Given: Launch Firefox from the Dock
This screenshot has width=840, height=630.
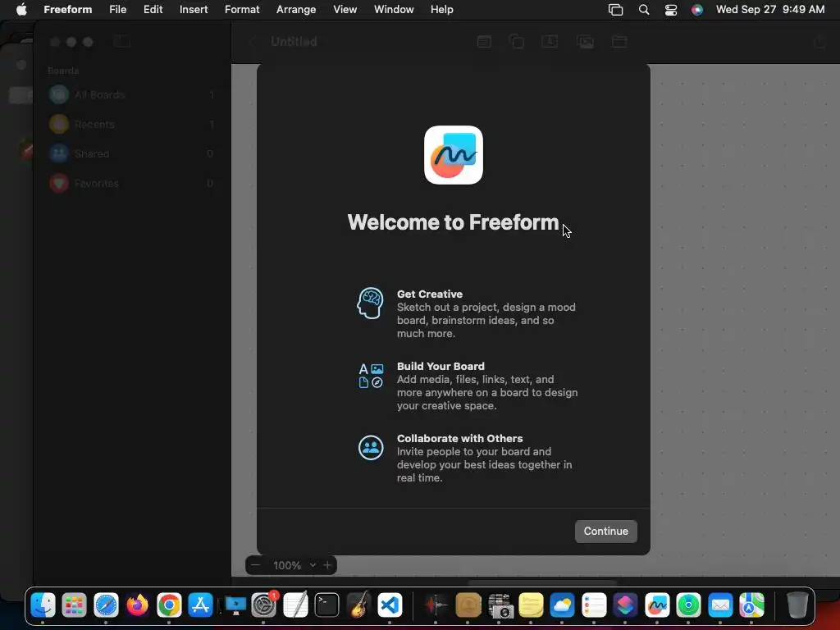Looking at the screenshot, I should (x=138, y=605).
